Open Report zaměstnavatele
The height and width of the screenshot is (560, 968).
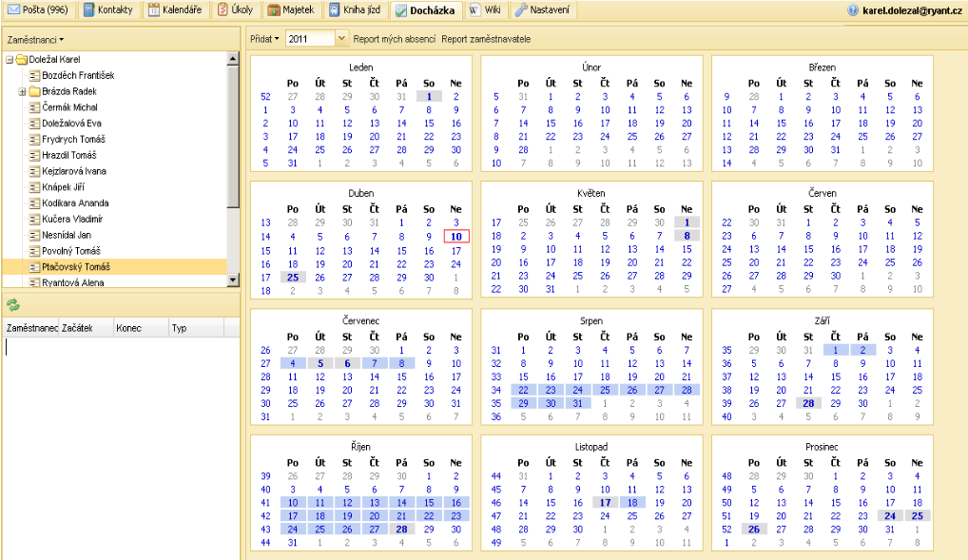(486, 39)
